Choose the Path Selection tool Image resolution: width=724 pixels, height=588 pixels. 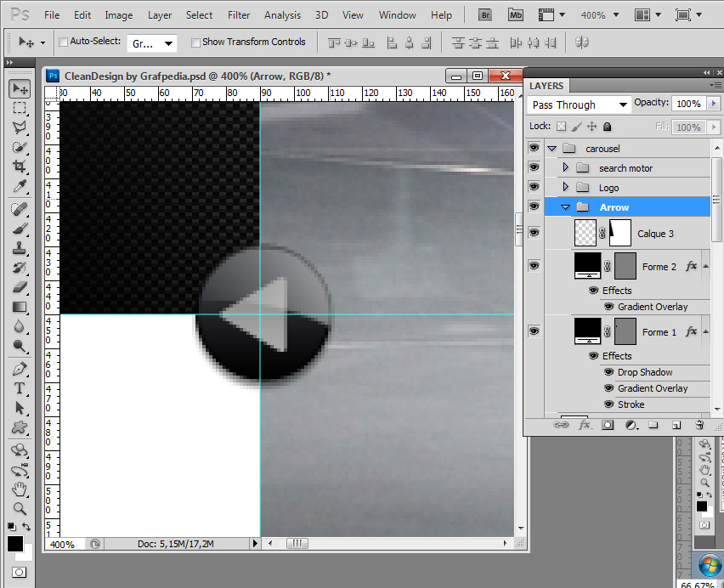point(20,408)
